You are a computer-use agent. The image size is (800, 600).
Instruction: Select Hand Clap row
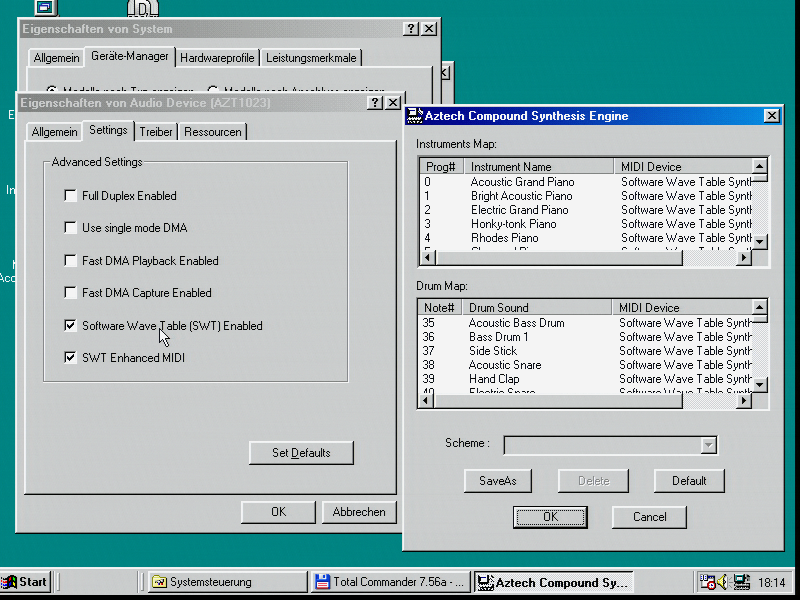coord(586,379)
